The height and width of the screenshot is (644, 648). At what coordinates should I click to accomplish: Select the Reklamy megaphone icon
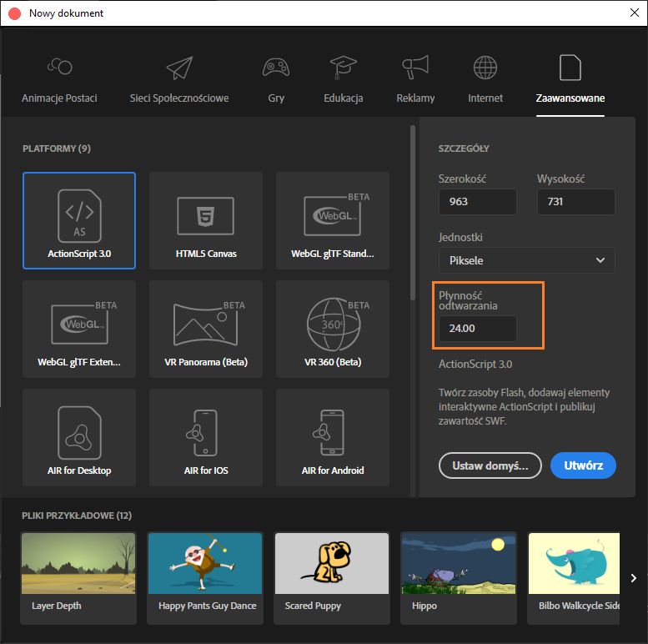415,67
